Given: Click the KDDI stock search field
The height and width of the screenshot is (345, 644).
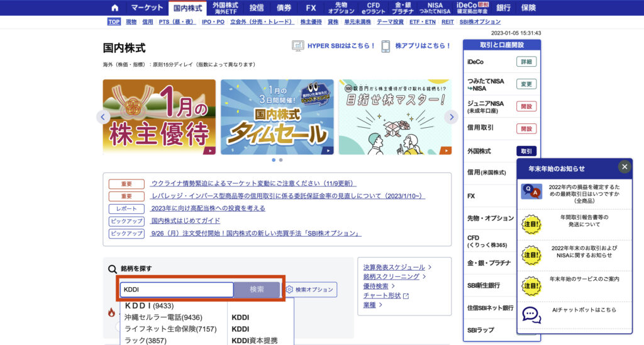Looking at the screenshot, I should 177,290.
